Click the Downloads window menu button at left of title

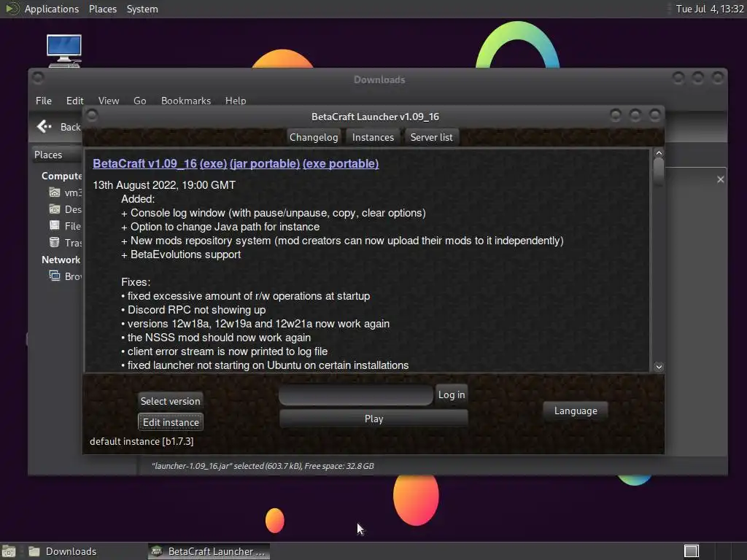[38, 78]
